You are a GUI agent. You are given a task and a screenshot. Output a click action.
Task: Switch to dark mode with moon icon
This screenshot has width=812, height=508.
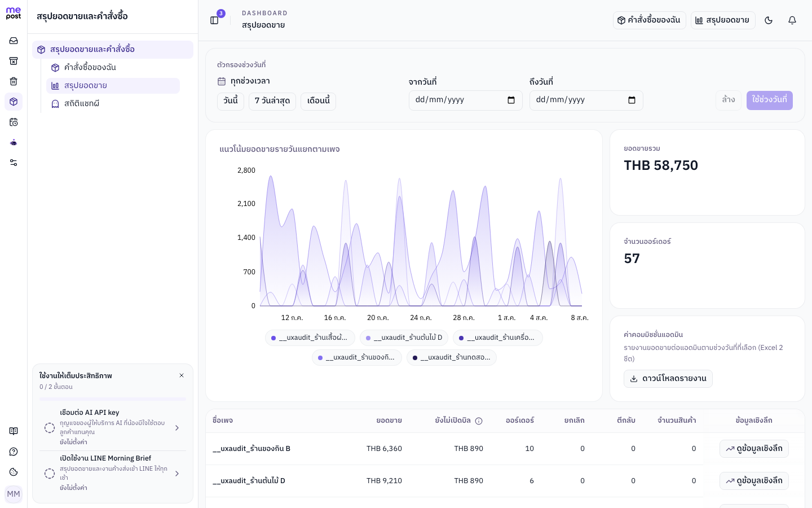point(769,20)
